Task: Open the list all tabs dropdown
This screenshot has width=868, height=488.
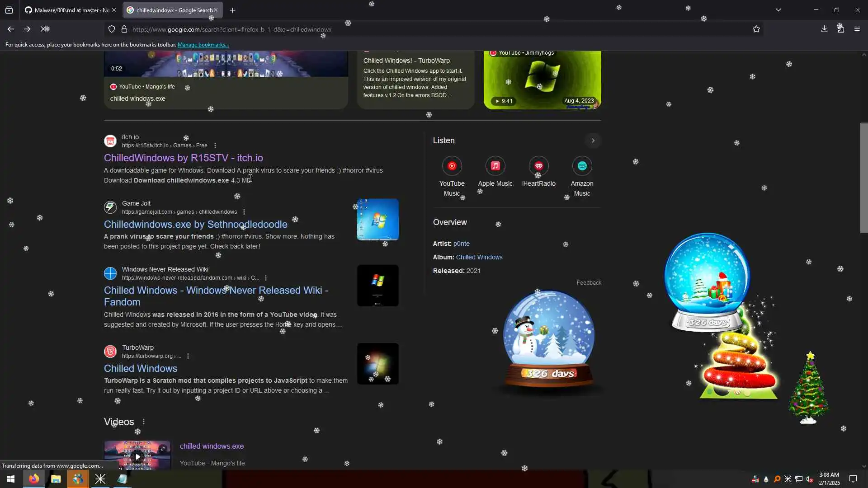Action: click(778, 10)
